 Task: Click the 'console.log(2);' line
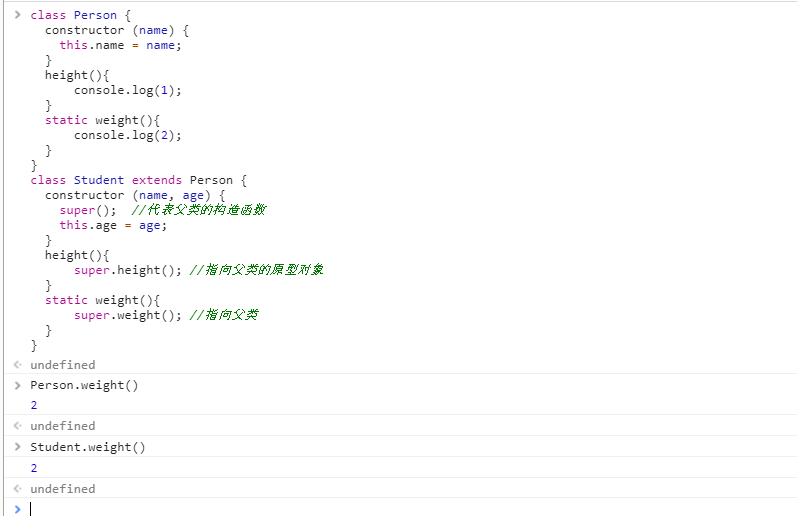click(128, 135)
